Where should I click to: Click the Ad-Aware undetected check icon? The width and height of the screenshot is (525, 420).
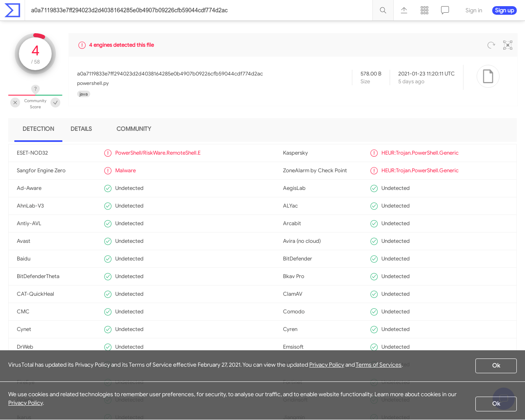pyautogui.click(x=108, y=188)
